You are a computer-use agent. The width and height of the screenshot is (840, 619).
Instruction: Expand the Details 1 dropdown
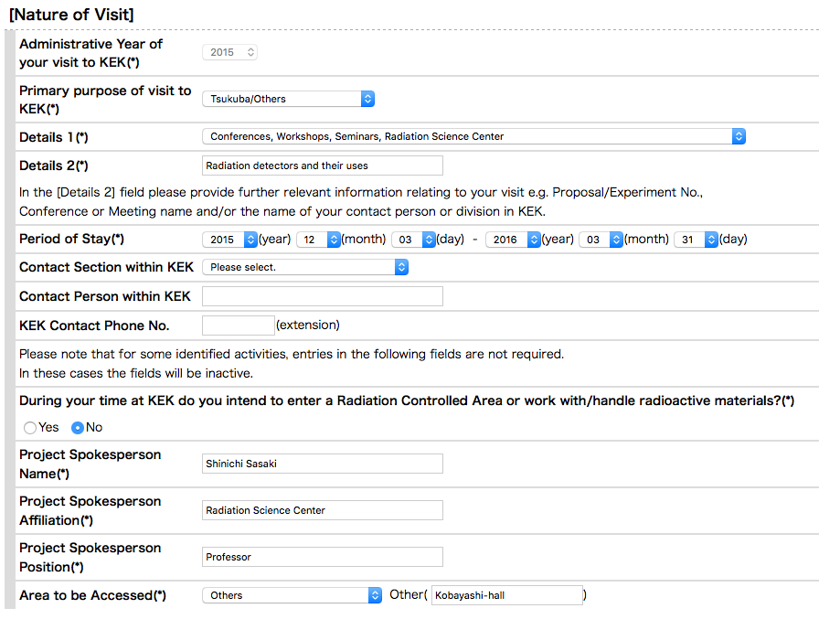tap(473, 136)
